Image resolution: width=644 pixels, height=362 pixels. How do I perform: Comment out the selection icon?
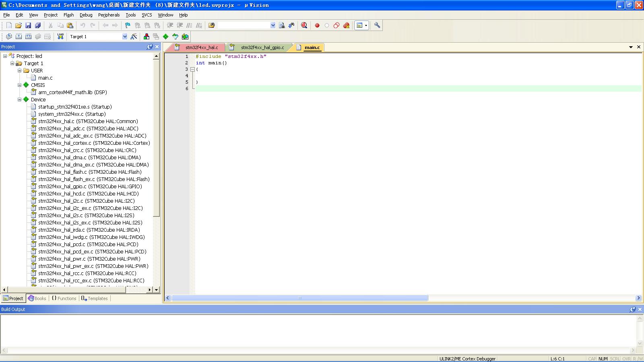pos(189,25)
